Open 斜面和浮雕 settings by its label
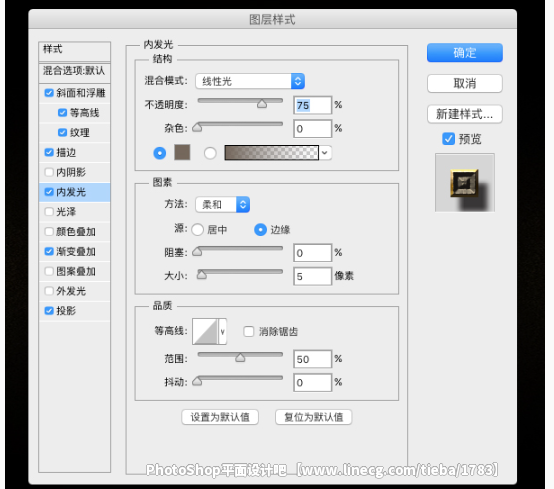Image resolution: width=554 pixels, height=489 pixels. (x=81, y=93)
